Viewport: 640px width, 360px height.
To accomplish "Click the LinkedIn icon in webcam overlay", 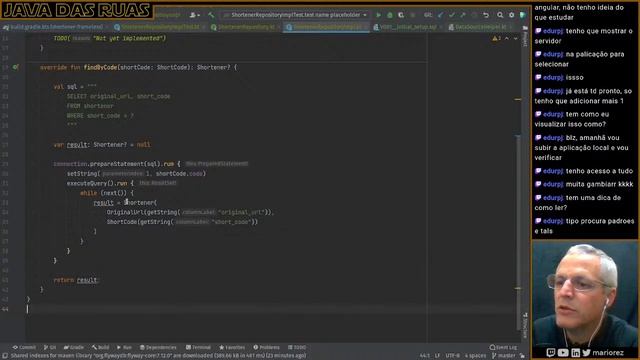I will click(576, 352).
